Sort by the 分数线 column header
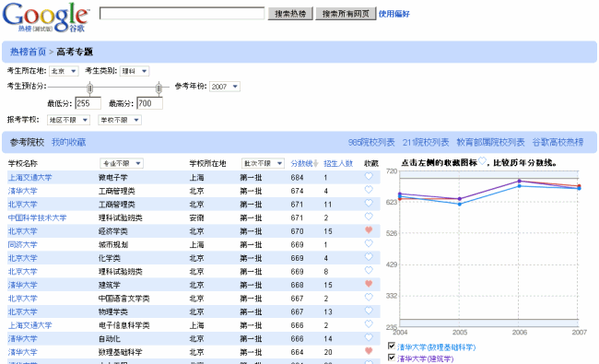Viewport: 599px width, 364px height. (x=301, y=163)
